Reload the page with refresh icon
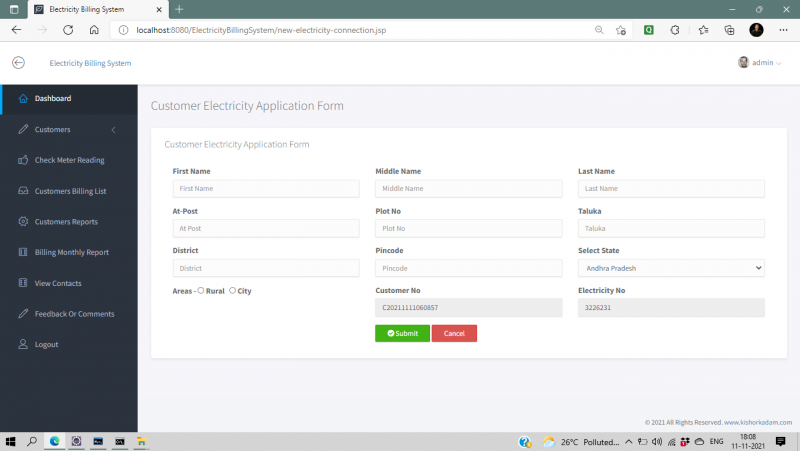Viewport: 800px width, 451px height. tap(68, 30)
